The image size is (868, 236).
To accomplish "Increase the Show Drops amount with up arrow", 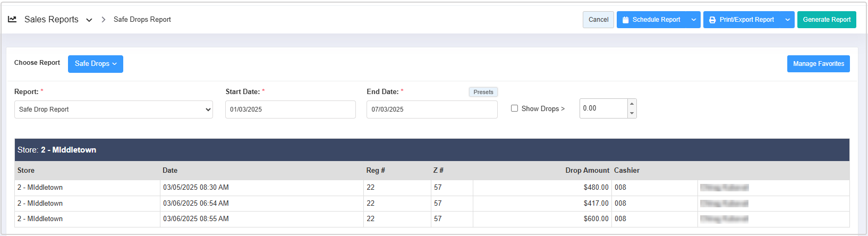I will pyautogui.click(x=632, y=104).
